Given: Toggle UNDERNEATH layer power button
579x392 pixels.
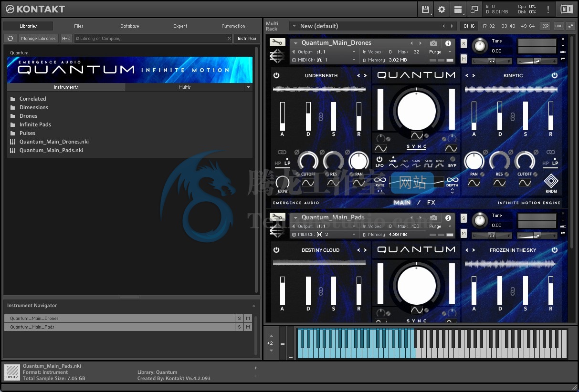Looking at the screenshot, I should click(276, 75).
